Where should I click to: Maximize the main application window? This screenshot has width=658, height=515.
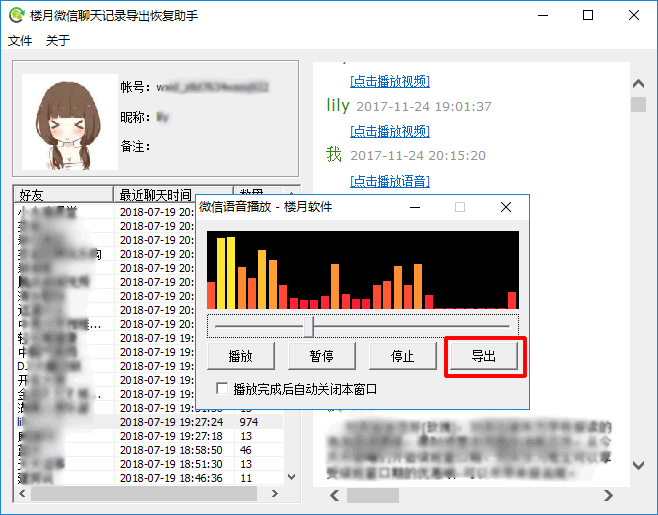click(x=588, y=15)
